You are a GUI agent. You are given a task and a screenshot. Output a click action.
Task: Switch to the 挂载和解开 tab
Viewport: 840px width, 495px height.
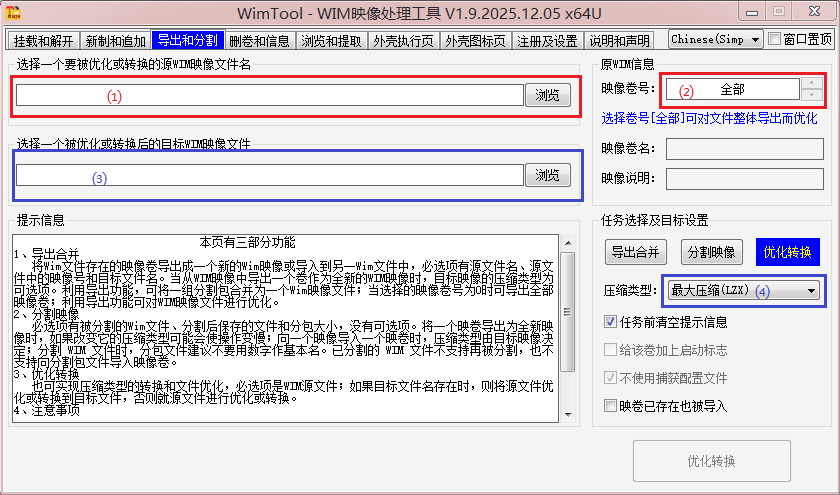point(43,41)
